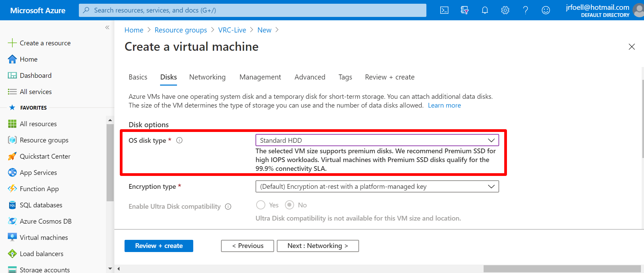
Task: Click the blade's vertical scrollbar thumb
Action: coord(643,119)
